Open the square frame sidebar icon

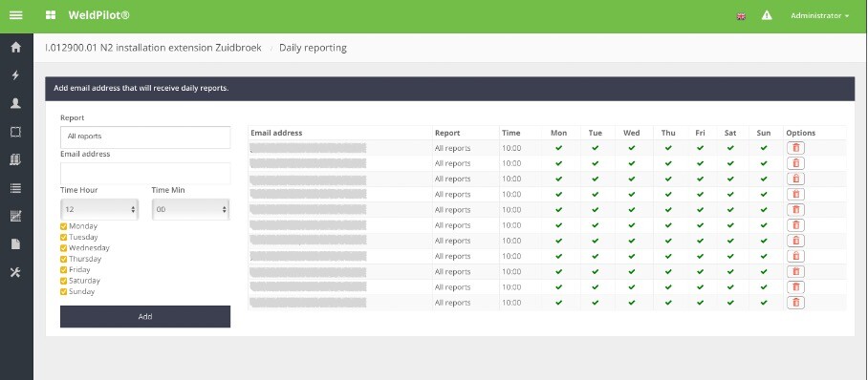click(16, 132)
